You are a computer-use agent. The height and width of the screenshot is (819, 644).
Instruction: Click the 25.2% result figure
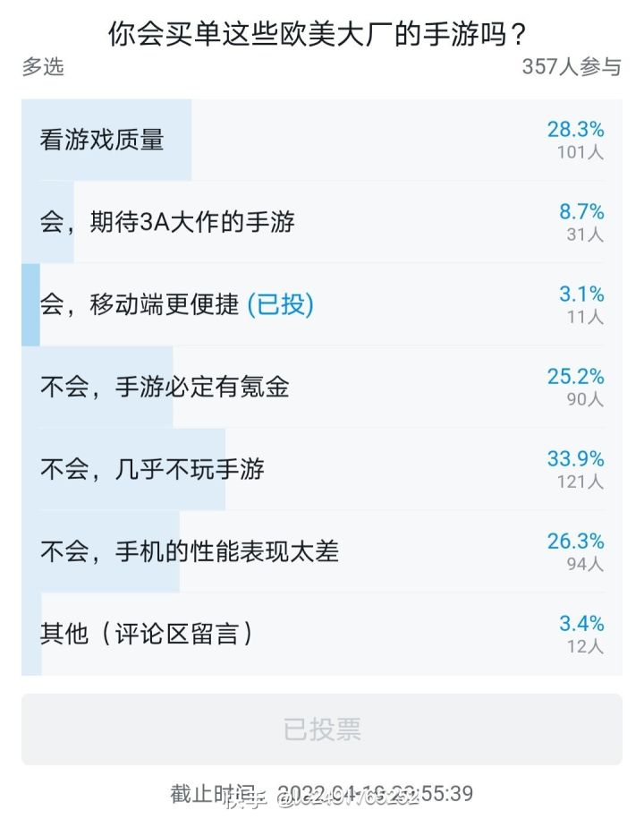click(576, 376)
